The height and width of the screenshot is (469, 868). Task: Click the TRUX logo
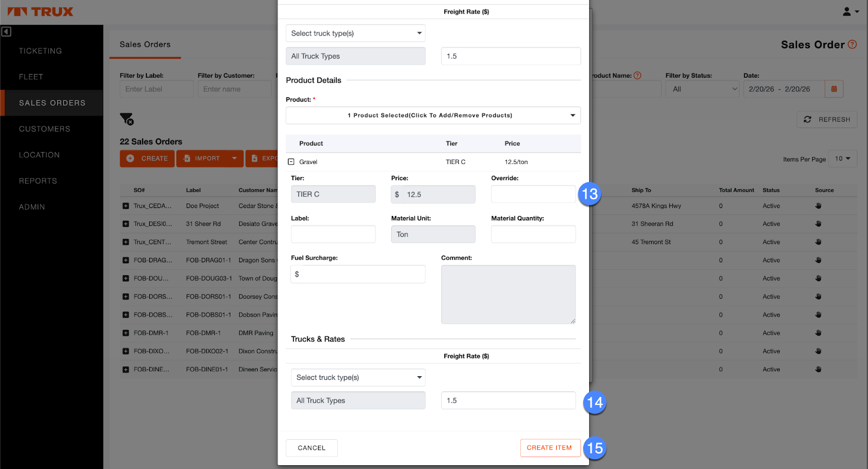[41, 12]
